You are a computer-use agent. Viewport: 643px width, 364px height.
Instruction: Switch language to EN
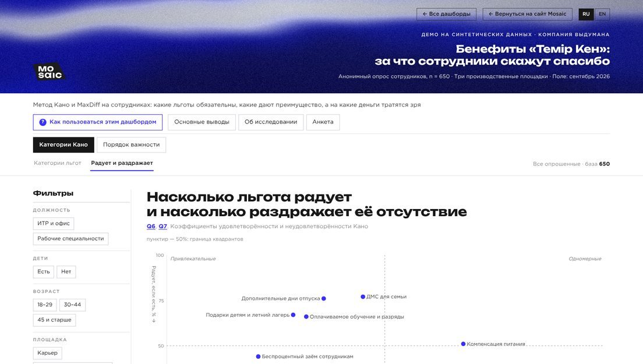602,14
